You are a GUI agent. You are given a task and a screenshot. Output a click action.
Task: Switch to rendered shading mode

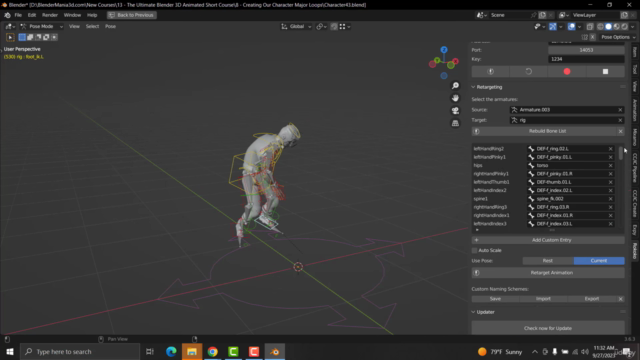click(x=624, y=27)
